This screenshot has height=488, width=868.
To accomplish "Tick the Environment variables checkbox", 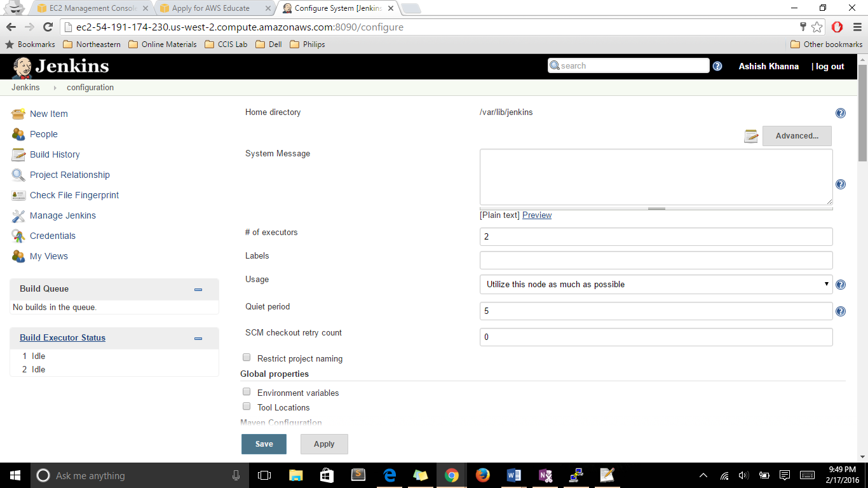I will (x=247, y=392).
